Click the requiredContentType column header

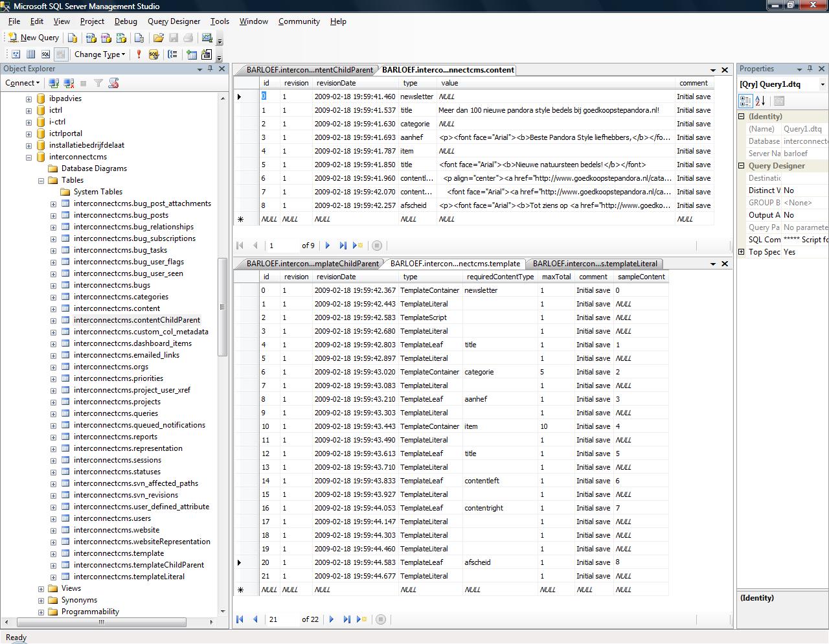tap(501, 277)
